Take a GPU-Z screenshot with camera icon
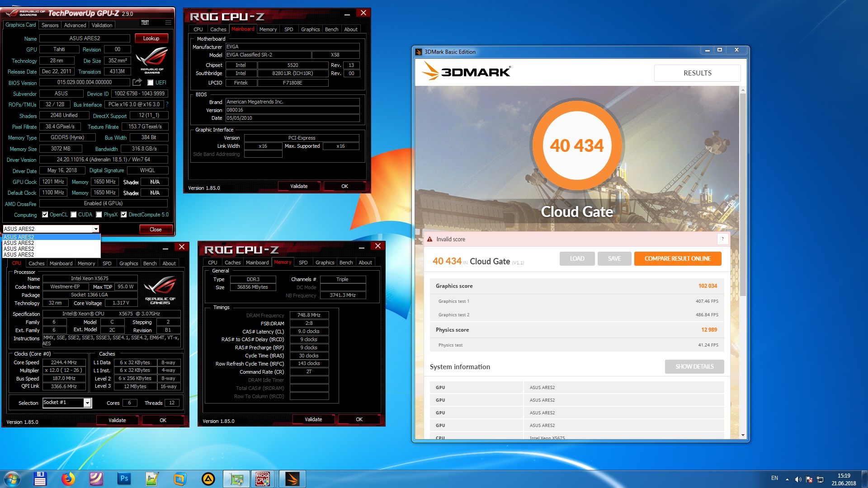Image resolution: width=868 pixels, height=488 pixels. tap(145, 23)
